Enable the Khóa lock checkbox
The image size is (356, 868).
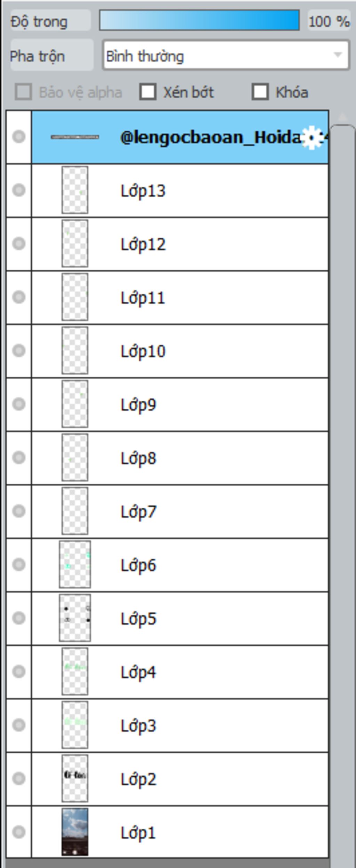click(260, 92)
